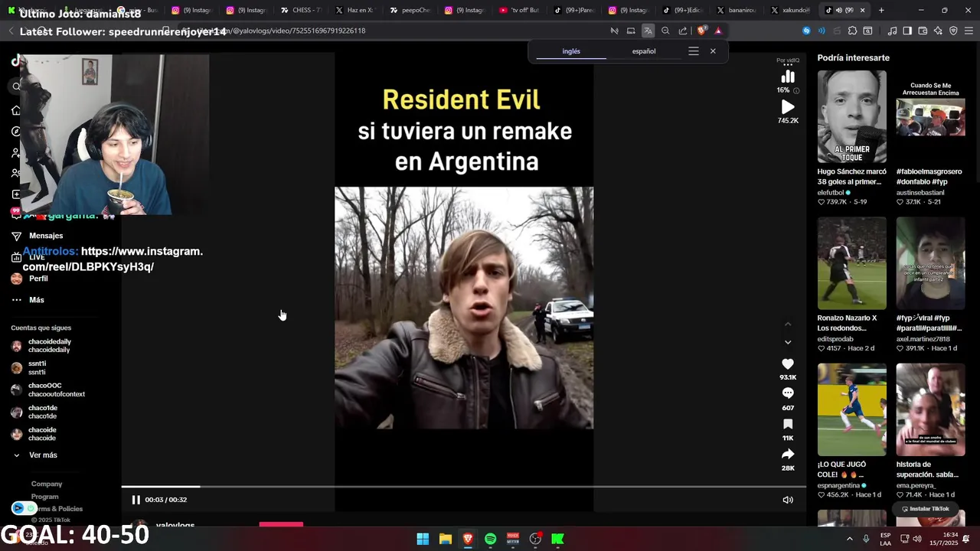Click the vidIQ bar chart stats icon
This screenshot has width=980, height=551.
click(x=788, y=77)
